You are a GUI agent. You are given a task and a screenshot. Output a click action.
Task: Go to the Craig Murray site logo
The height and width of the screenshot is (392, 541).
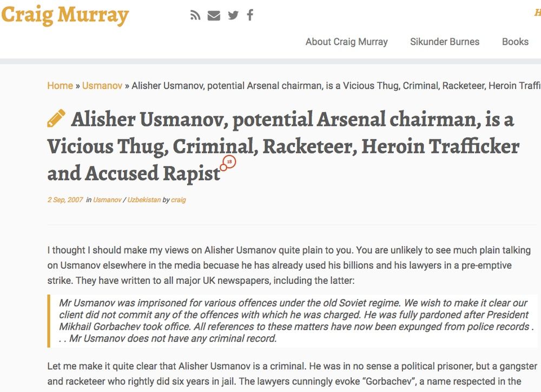[x=65, y=15]
